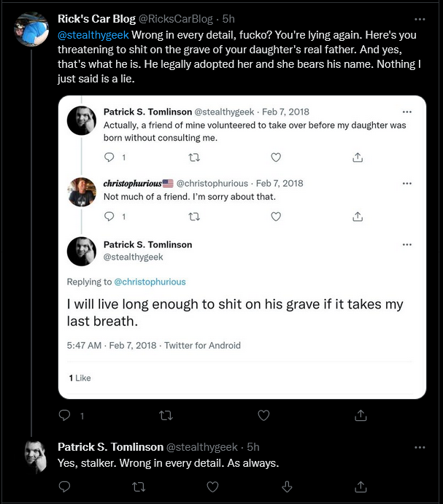This screenshot has height=504, width=443.
Task: Open Rick's Car Blog display name
Action: click(x=96, y=19)
